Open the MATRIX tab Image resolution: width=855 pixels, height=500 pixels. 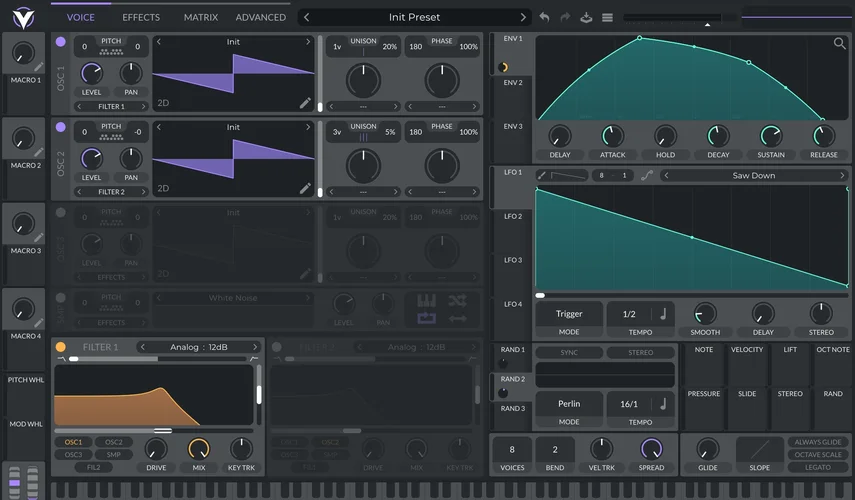[x=201, y=17]
